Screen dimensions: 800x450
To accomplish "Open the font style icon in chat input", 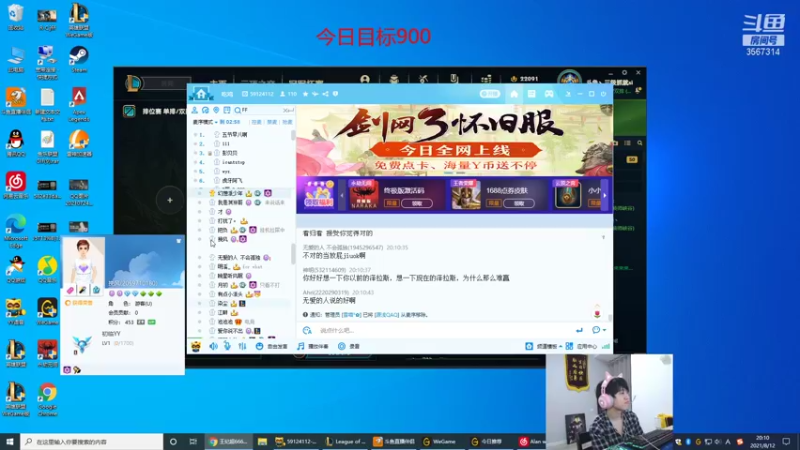I will click(x=307, y=331).
